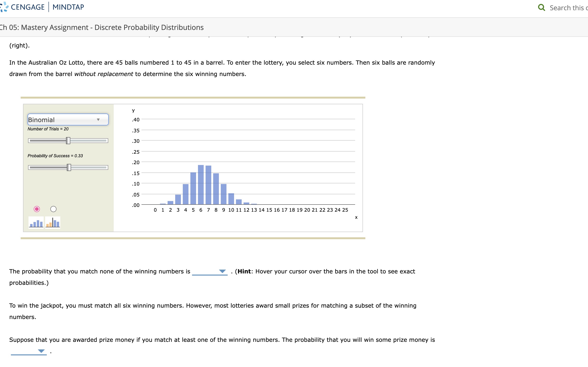The height and width of the screenshot is (367, 588).
Task: Click the Cengage logo icon
Action: point(4,7)
